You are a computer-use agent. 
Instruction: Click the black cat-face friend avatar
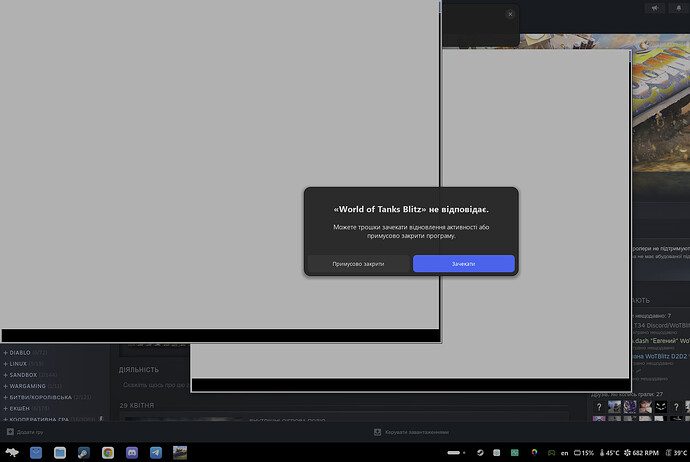661,407
